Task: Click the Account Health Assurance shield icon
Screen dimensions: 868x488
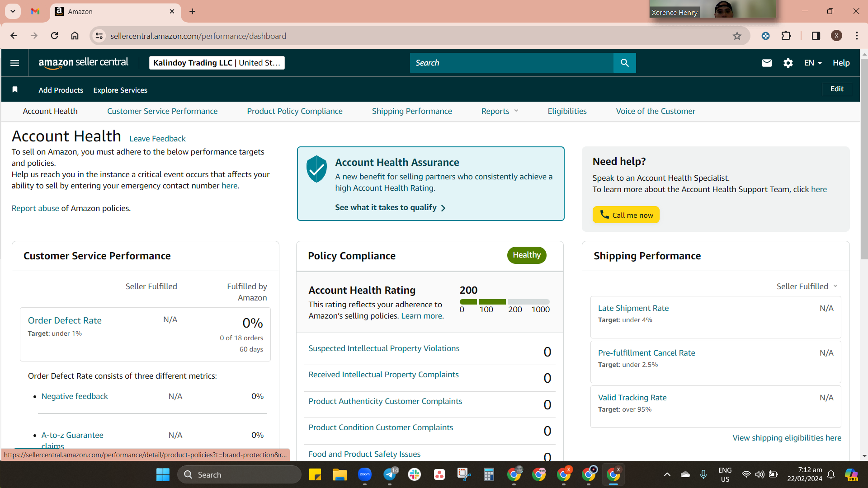Action: (x=316, y=169)
